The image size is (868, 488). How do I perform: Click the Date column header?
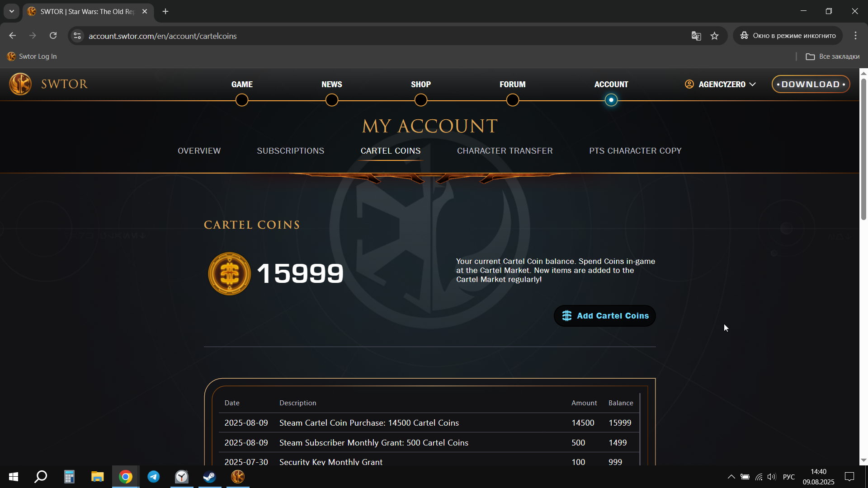232,403
